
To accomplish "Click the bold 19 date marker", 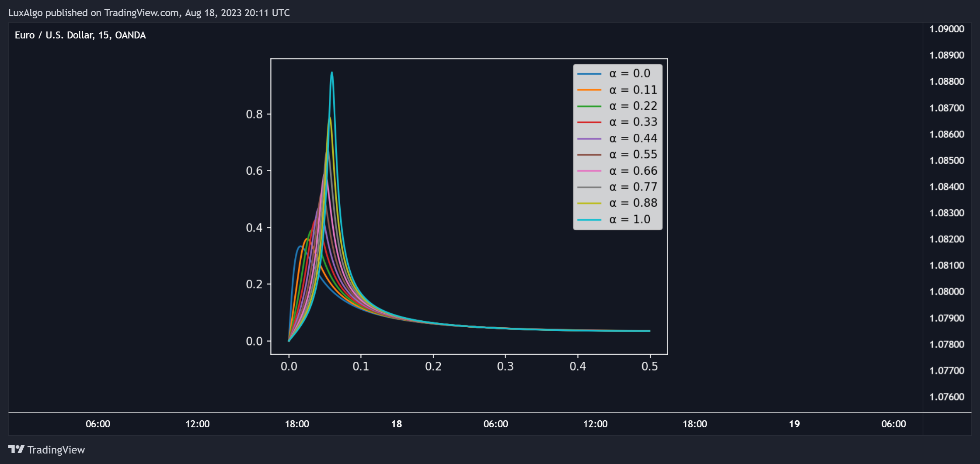I will coord(794,424).
